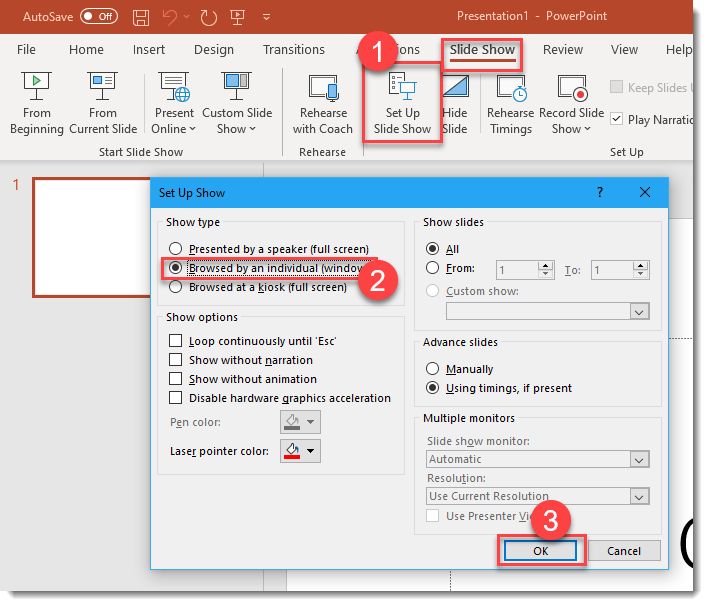708x606 pixels.
Task: Start show From Current Slide
Action: point(103,103)
